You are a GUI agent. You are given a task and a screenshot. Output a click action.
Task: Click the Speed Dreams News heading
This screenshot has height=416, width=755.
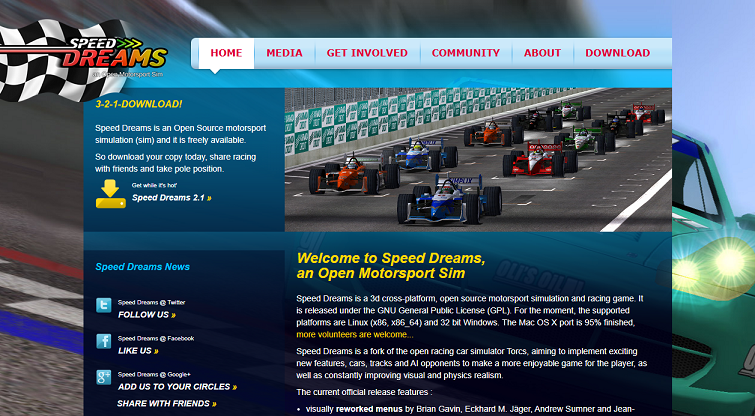point(143,267)
